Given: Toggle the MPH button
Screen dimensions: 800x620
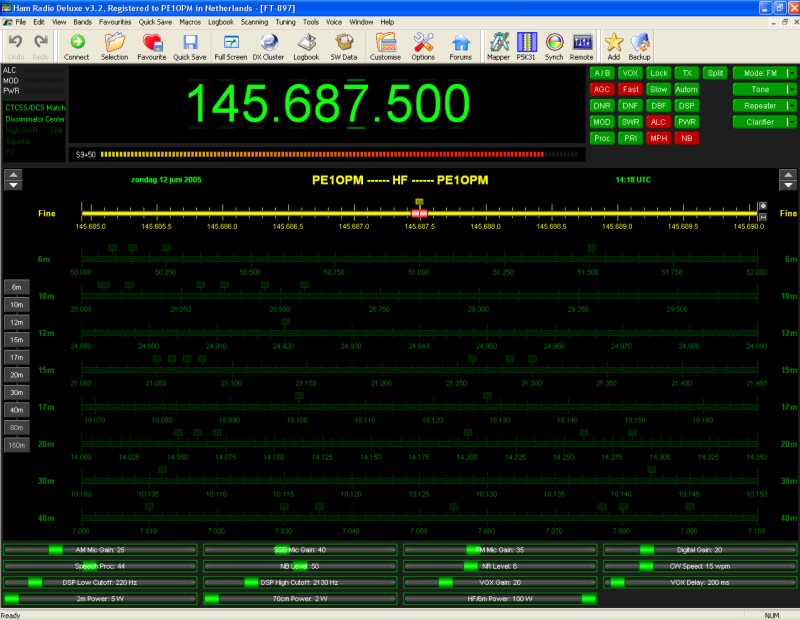Looking at the screenshot, I should [659, 138].
